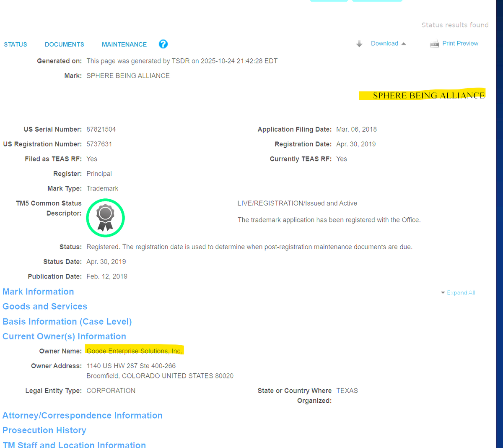Expand TM Staff and Location Information
Image resolution: width=503 pixels, height=448 pixels.
tap(74, 445)
